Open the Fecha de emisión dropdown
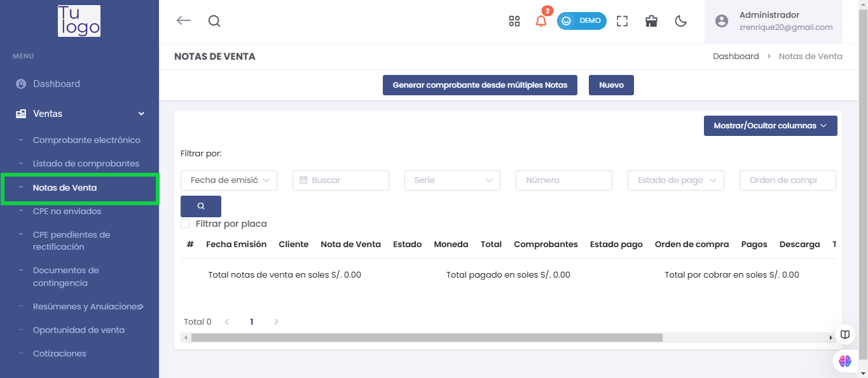Viewport: 868px width, 378px height. (228, 180)
